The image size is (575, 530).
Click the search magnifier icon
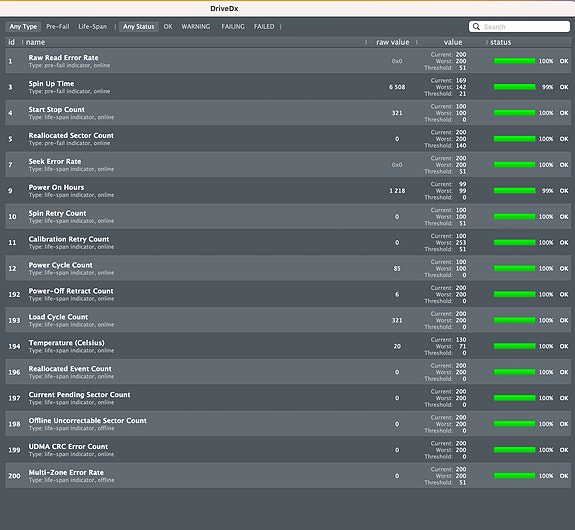coord(476,27)
